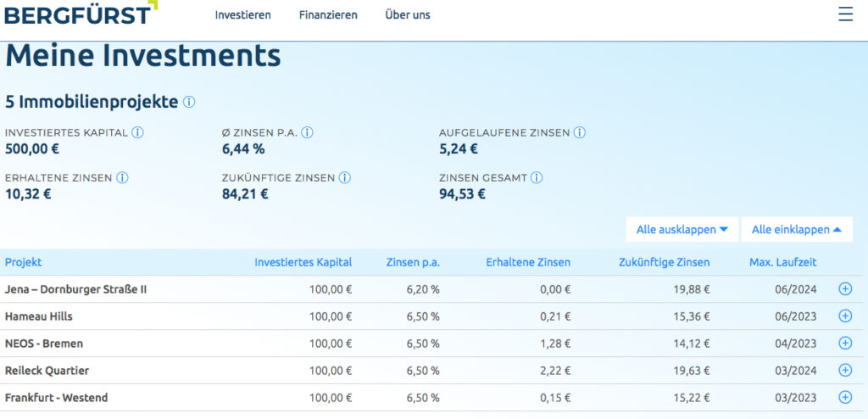Image resolution: width=868 pixels, height=419 pixels.
Task: Click the 04/2023 maturity date
Action: [796, 344]
